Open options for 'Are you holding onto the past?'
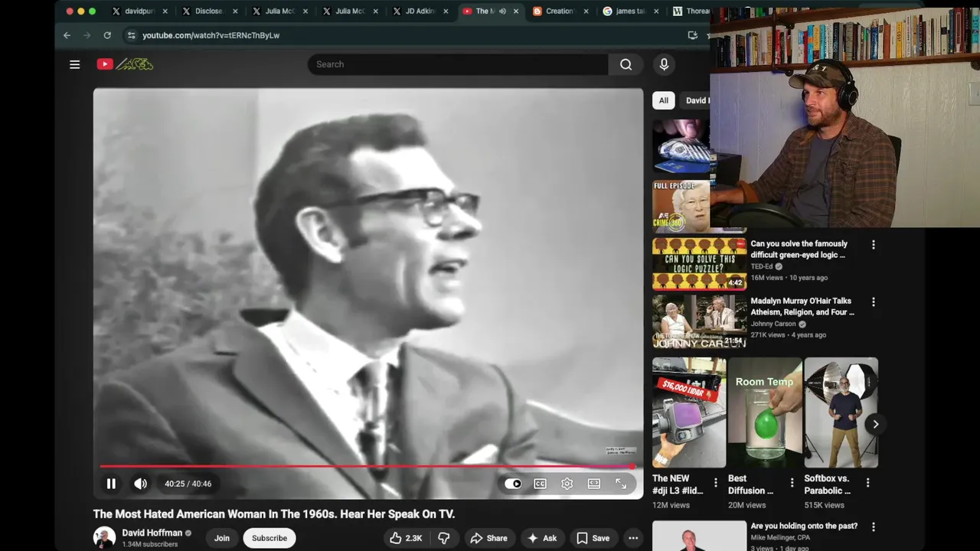The height and width of the screenshot is (551, 980). [x=873, y=527]
